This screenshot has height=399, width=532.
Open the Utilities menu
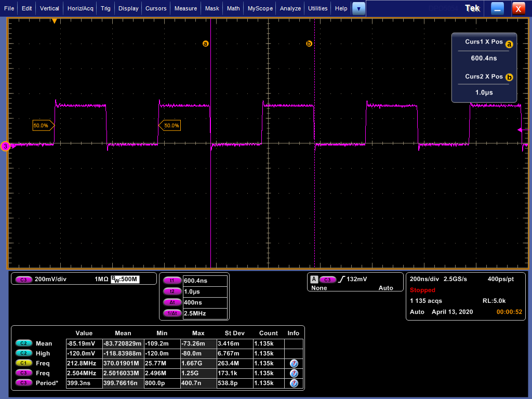pyautogui.click(x=317, y=8)
